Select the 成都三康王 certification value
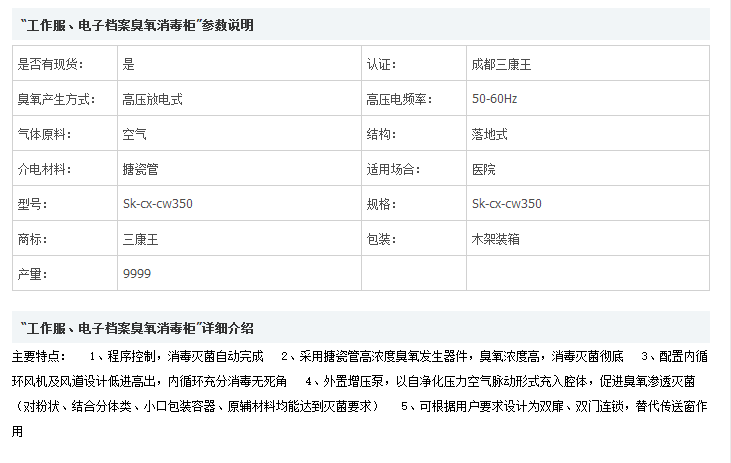 [500, 64]
